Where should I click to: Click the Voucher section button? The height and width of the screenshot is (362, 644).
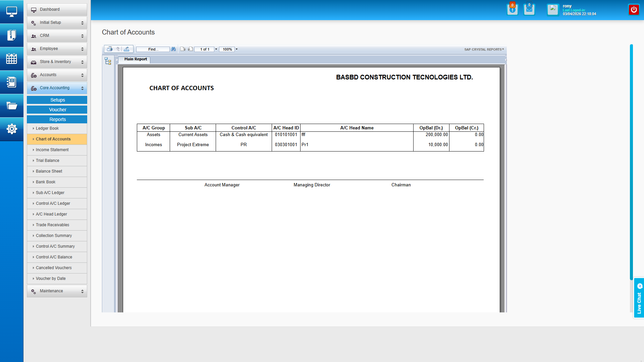point(57,110)
